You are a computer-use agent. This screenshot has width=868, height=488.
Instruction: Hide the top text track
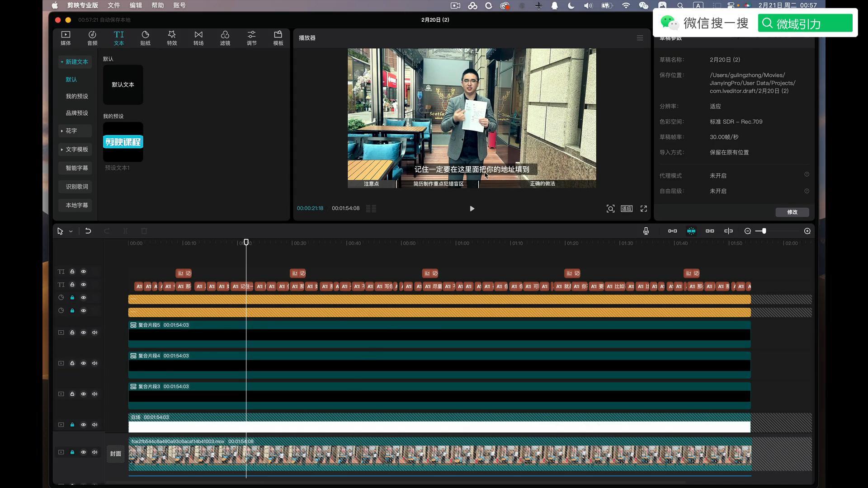(x=83, y=272)
